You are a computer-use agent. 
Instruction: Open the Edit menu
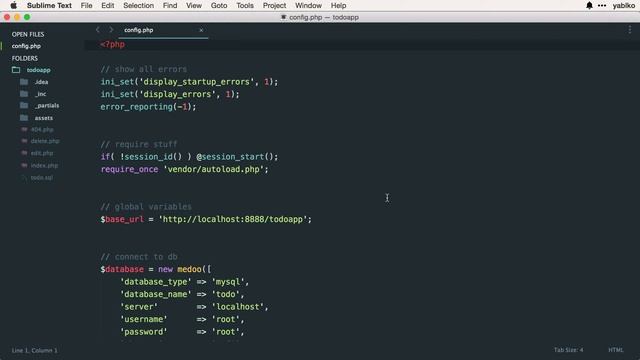[108, 5]
